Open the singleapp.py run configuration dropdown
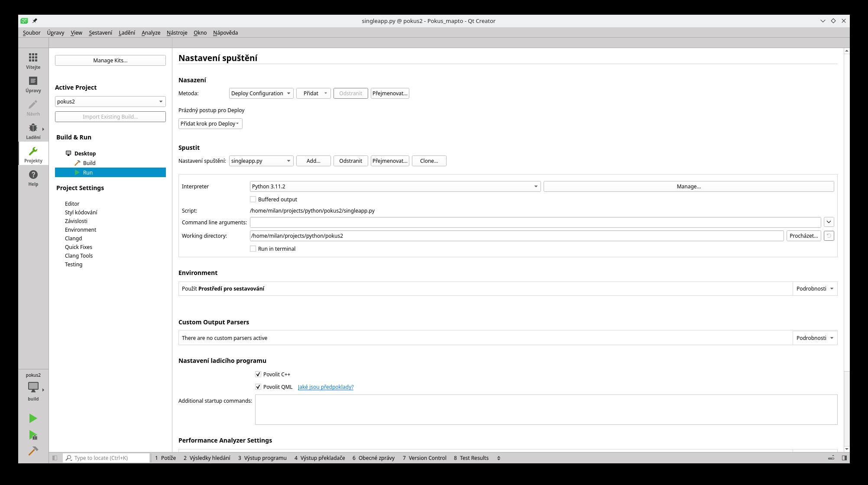This screenshot has height=485, width=868. (261, 161)
